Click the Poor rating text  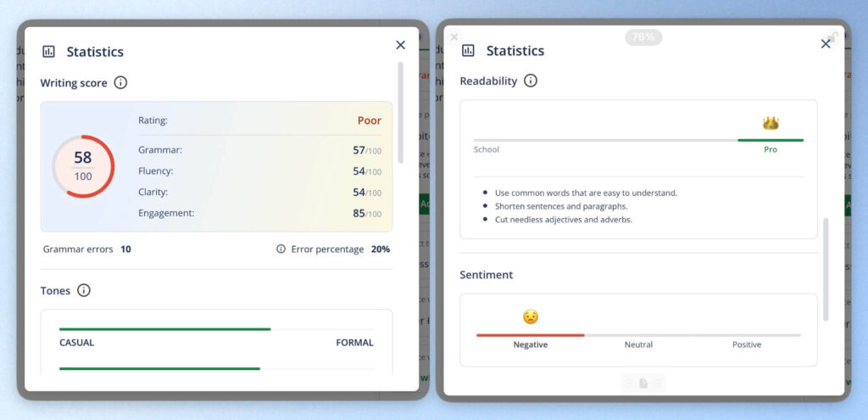point(370,120)
